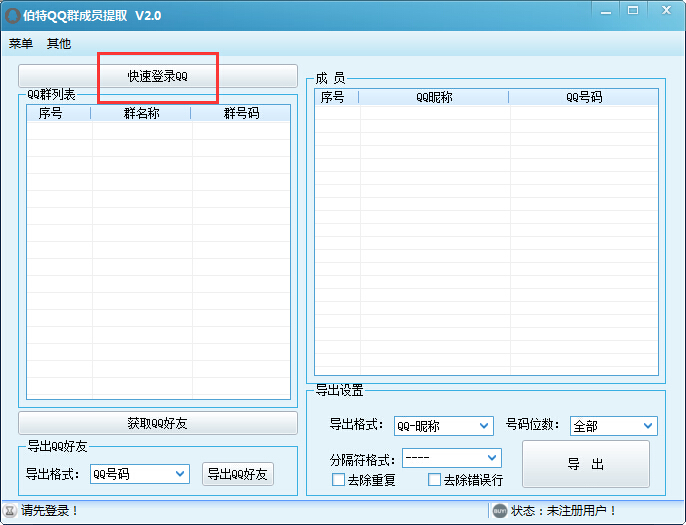Viewport: 686px width, 525px height.
Task: Click the QQ penguin icon in title bar
Action: [12, 15]
